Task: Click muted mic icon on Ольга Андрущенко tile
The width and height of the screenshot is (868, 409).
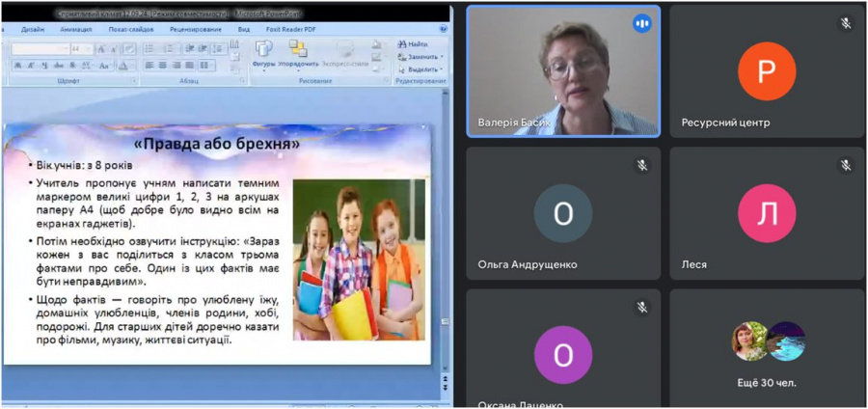Action: (x=642, y=165)
